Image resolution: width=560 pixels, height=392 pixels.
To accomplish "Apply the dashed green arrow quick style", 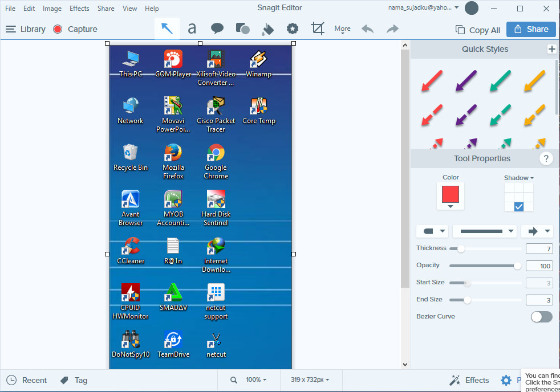I will [x=500, y=115].
